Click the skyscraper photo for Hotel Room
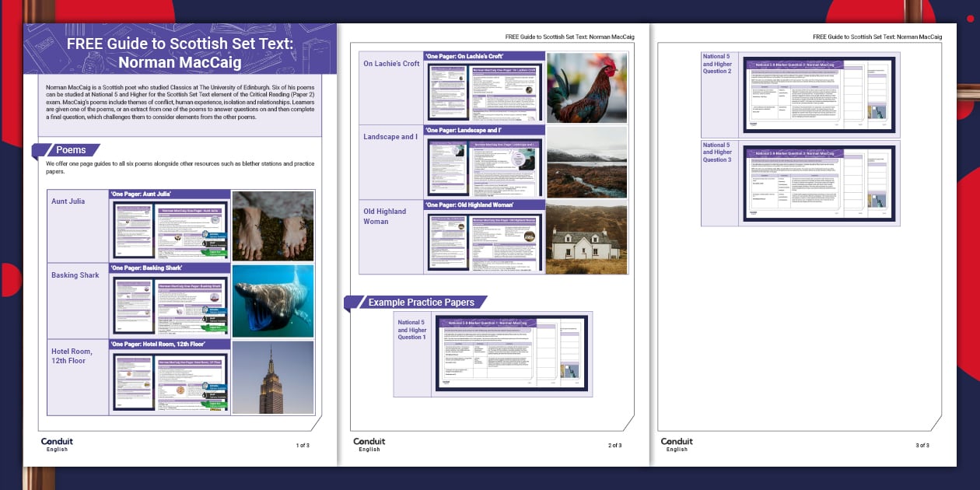The width and height of the screenshot is (980, 490). click(x=273, y=377)
